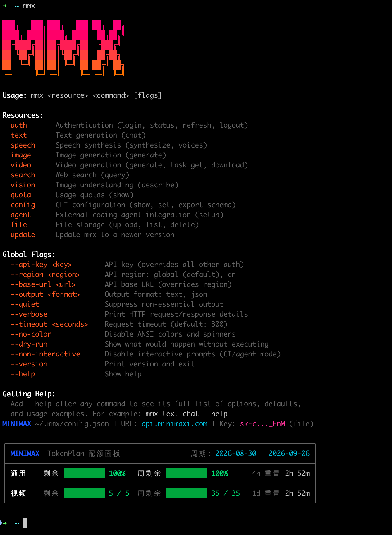Click the '--no-color' flag

(x=31, y=334)
